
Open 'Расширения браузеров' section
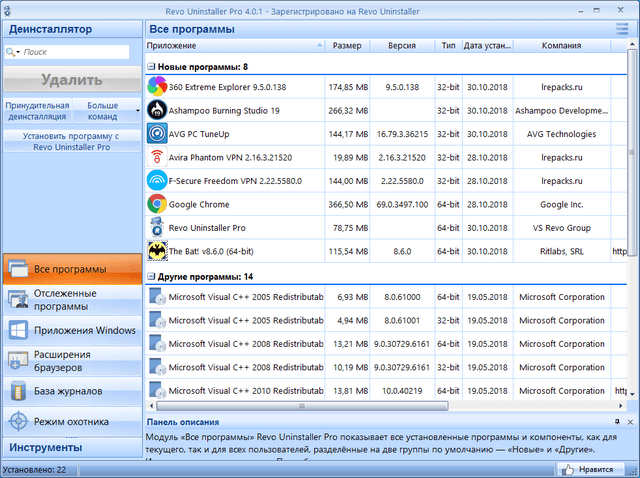71,360
